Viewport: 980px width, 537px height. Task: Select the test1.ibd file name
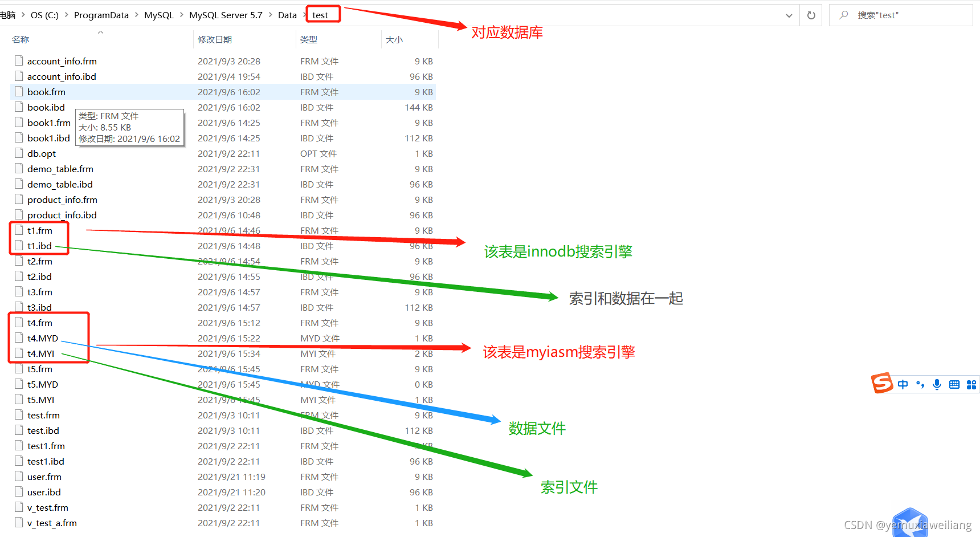tap(46, 461)
